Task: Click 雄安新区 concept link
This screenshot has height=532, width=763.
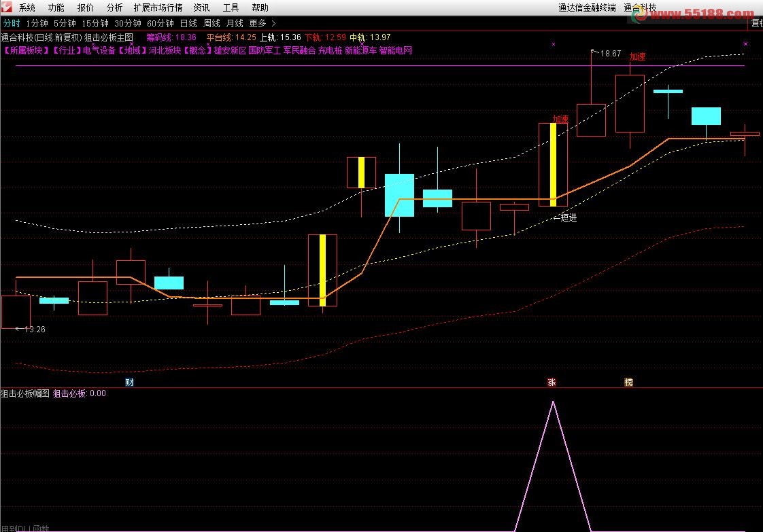Action: [230, 51]
